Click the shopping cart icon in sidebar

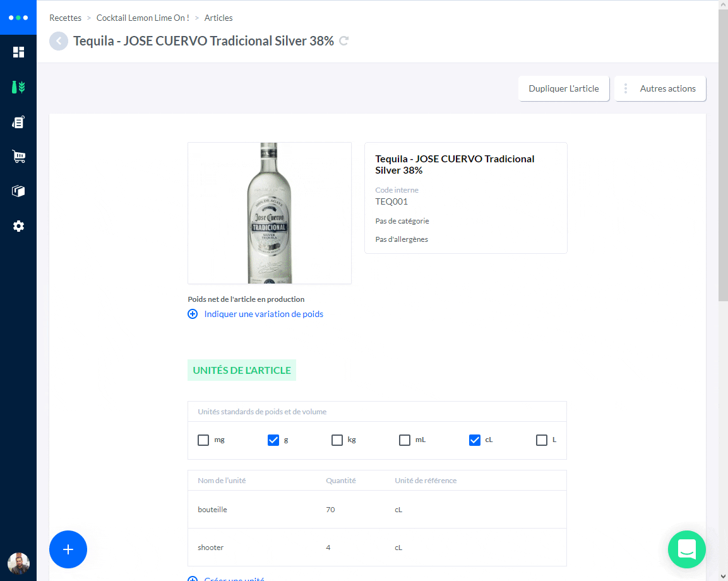pyautogui.click(x=19, y=156)
